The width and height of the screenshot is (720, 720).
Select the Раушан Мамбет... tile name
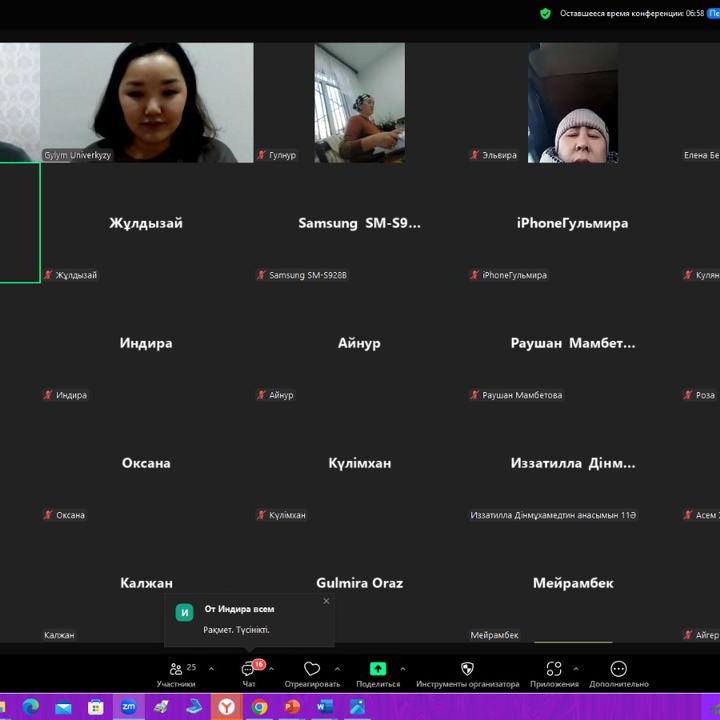[x=573, y=343]
